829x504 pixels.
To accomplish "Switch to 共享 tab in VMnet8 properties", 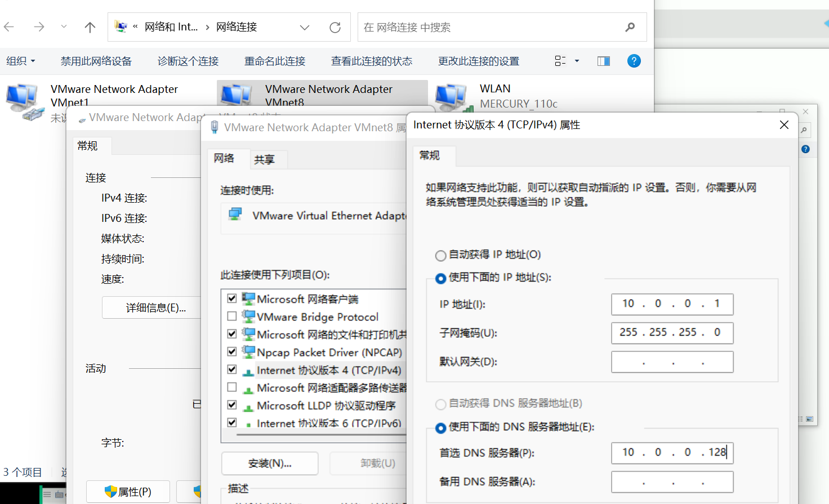I will pyautogui.click(x=264, y=160).
